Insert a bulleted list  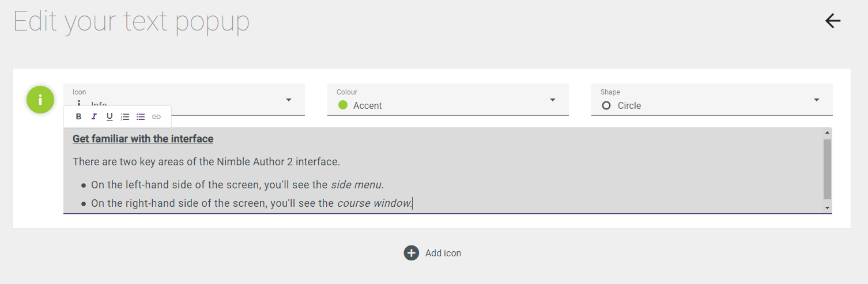tap(141, 117)
